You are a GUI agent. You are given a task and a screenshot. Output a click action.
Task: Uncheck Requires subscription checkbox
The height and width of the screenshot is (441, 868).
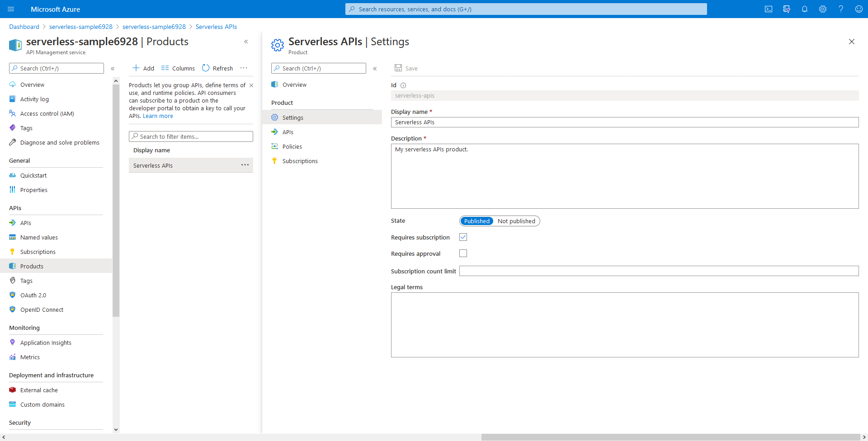coord(463,237)
